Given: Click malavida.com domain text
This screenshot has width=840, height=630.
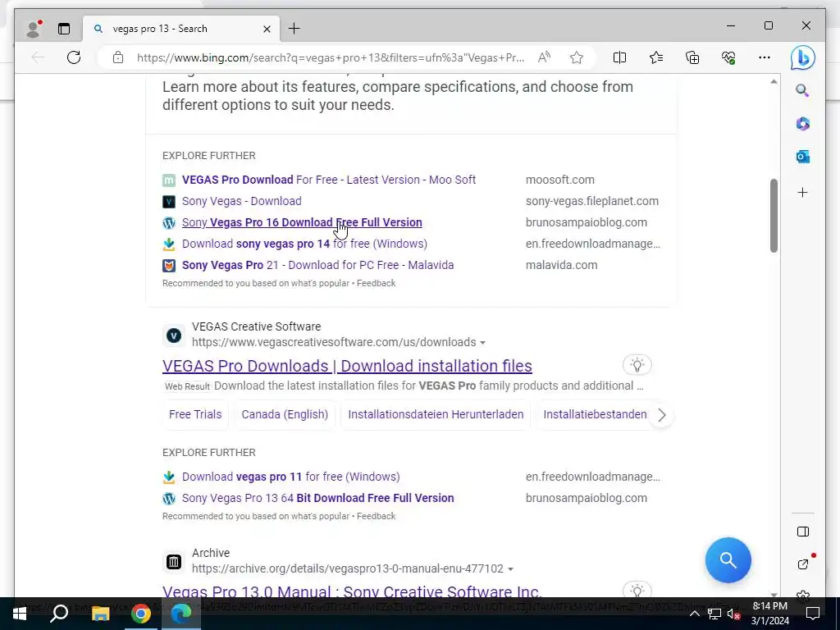Looking at the screenshot, I should (x=561, y=265).
